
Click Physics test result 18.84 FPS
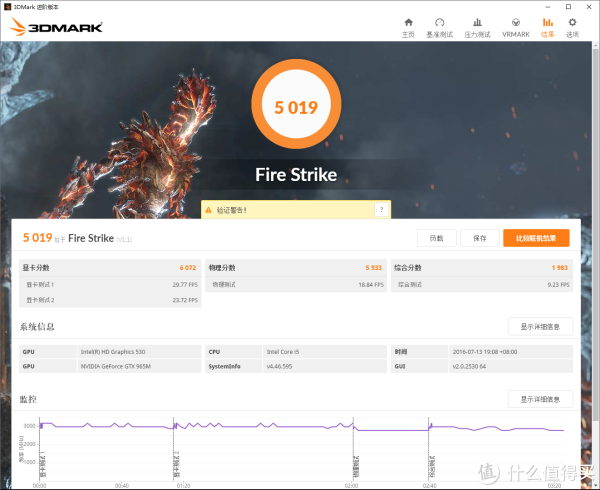tap(371, 285)
